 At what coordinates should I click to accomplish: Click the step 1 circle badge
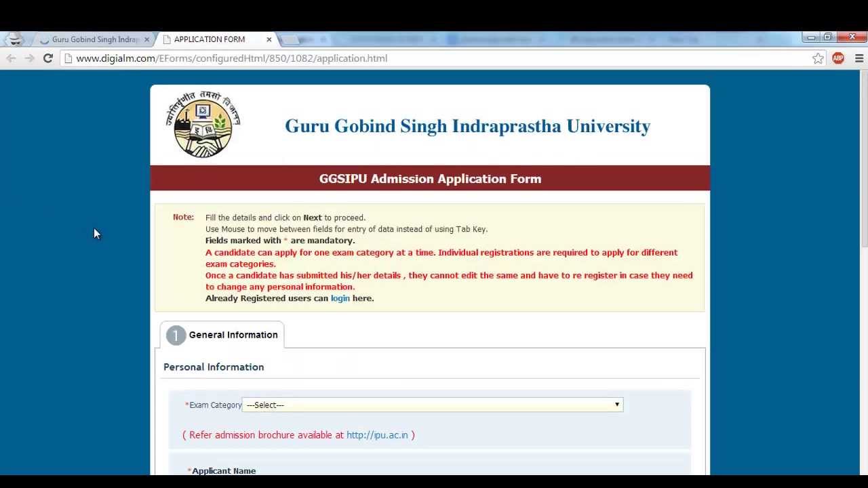pos(176,335)
